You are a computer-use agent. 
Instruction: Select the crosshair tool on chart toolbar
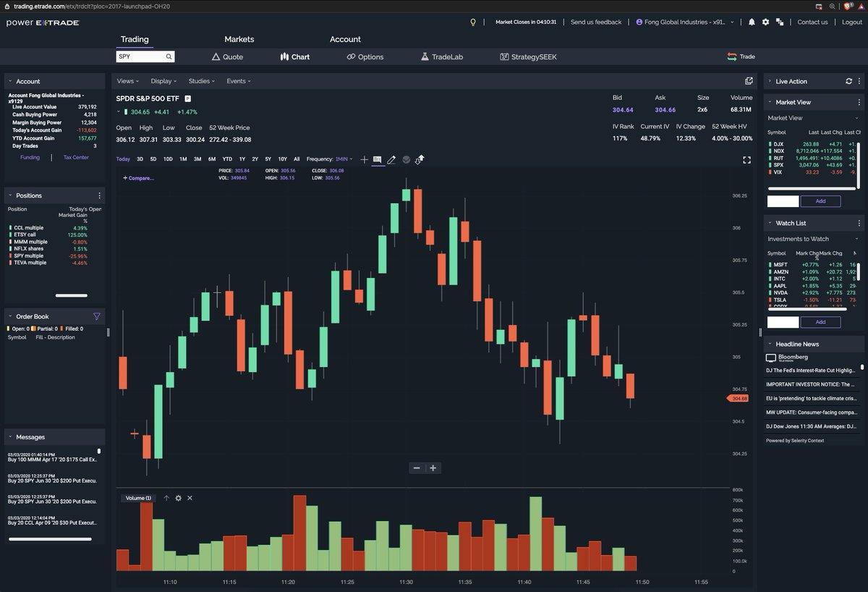(364, 159)
